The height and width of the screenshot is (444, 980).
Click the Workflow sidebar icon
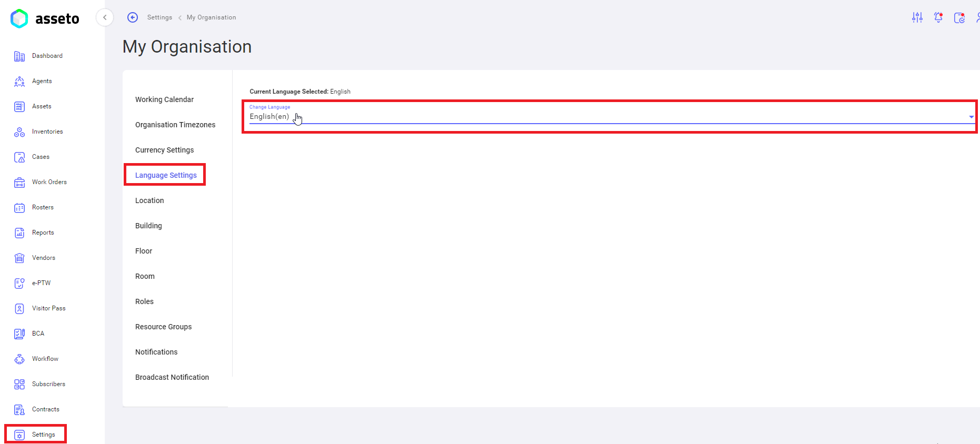click(19, 359)
